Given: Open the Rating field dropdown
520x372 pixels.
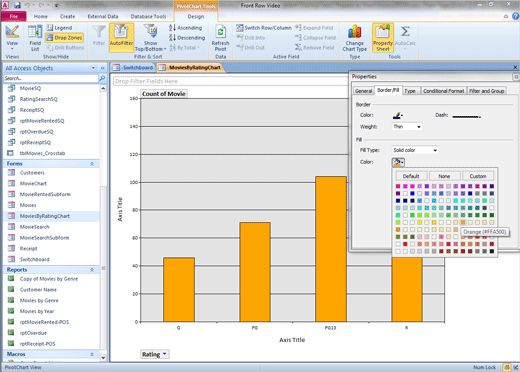Looking at the screenshot, I should click(165, 354).
